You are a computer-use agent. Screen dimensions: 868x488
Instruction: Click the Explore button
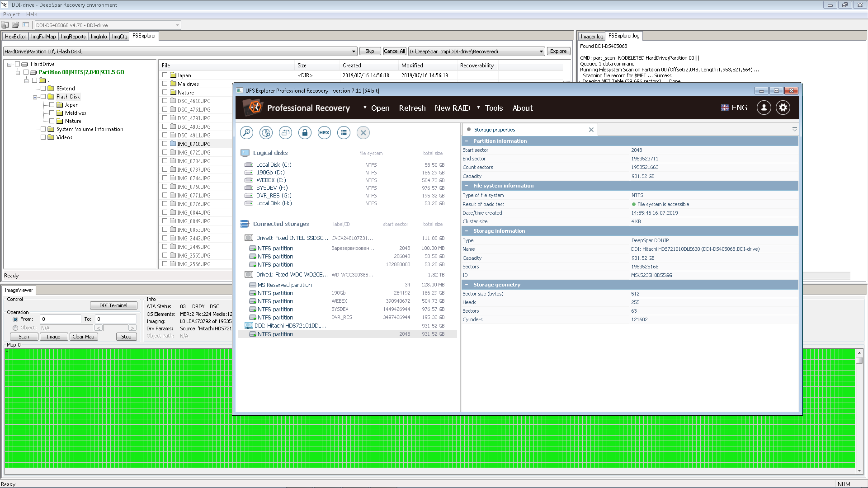[558, 51]
